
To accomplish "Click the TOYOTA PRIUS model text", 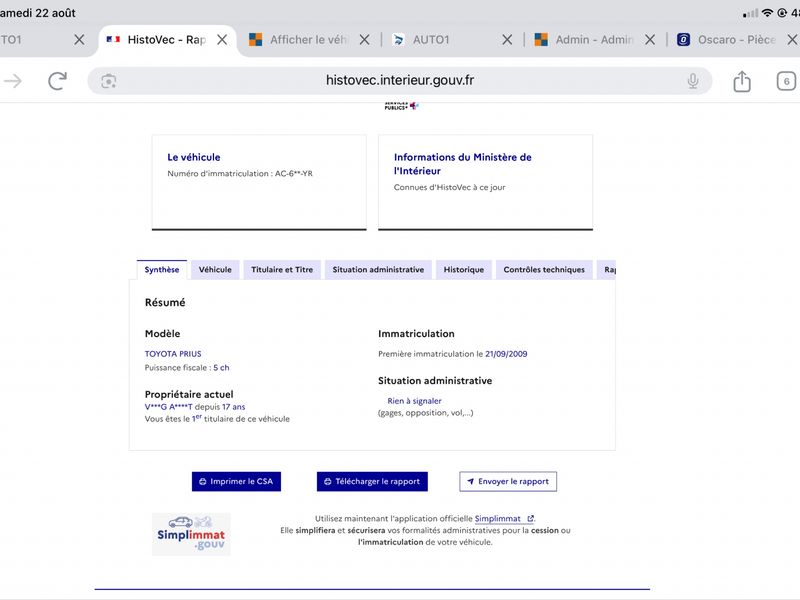I will click(x=173, y=354).
